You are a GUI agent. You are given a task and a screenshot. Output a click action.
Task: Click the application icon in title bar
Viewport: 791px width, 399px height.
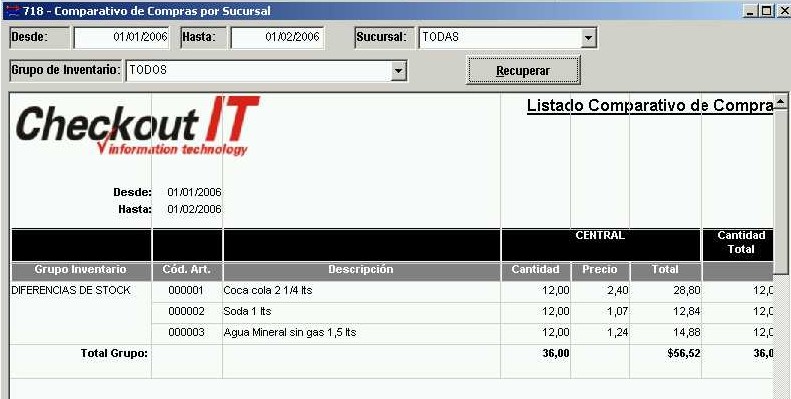point(12,11)
